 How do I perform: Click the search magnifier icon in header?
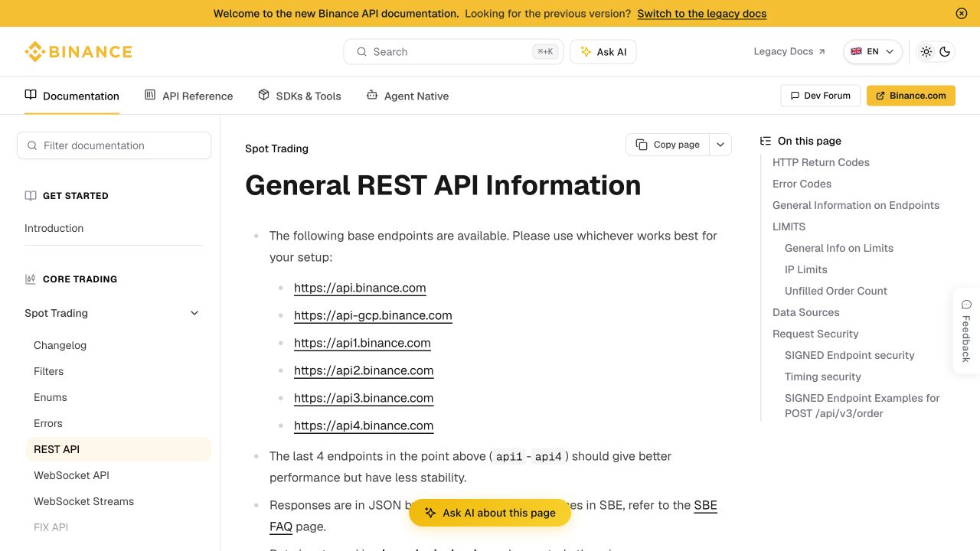point(361,52)
